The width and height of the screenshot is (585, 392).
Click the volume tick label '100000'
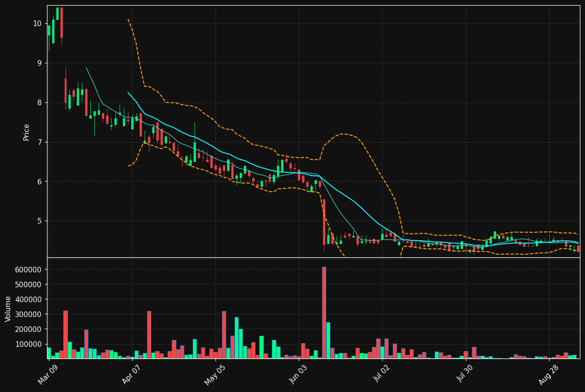coord(29,344)
